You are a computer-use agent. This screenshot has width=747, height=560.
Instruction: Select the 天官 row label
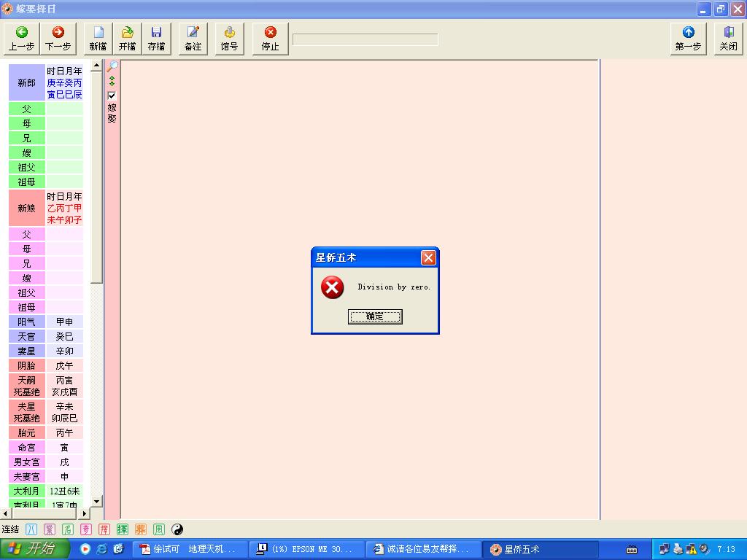coord(27,337)
